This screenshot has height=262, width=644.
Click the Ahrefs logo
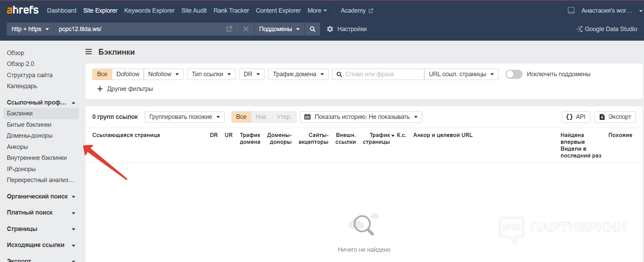point(23,10)
